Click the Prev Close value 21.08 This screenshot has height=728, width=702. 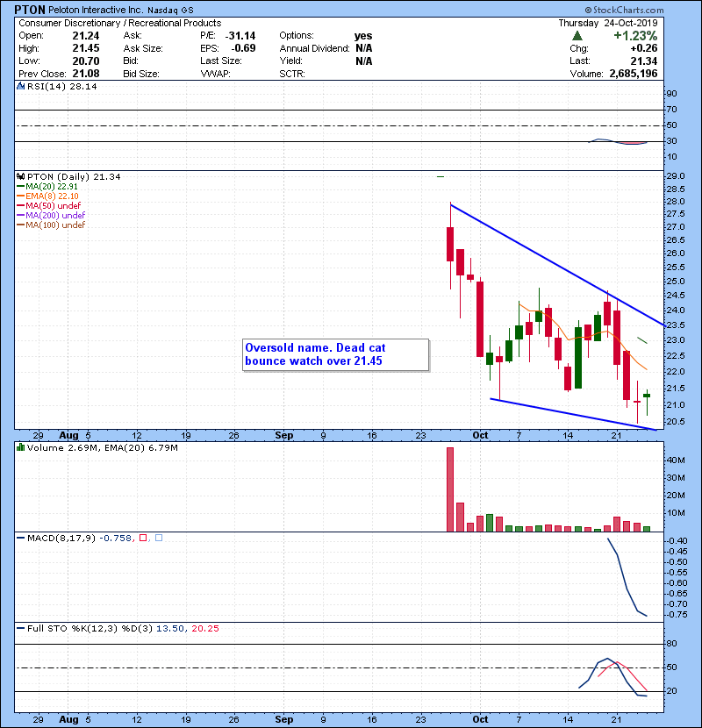coord(86,74)
